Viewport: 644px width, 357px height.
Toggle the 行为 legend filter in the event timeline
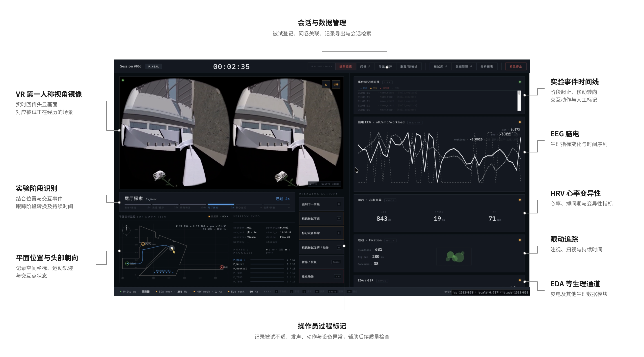point(396,88)
